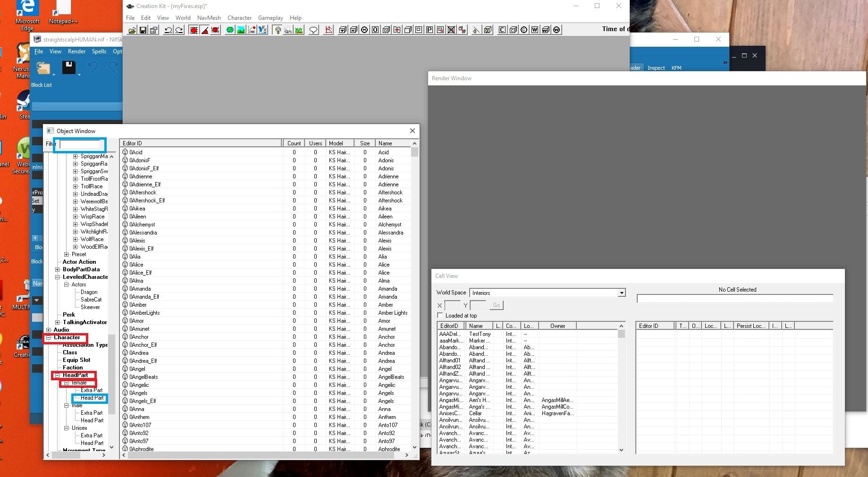Expand the BodyPartData tree node
868x477 pixels.
point(58,269)
